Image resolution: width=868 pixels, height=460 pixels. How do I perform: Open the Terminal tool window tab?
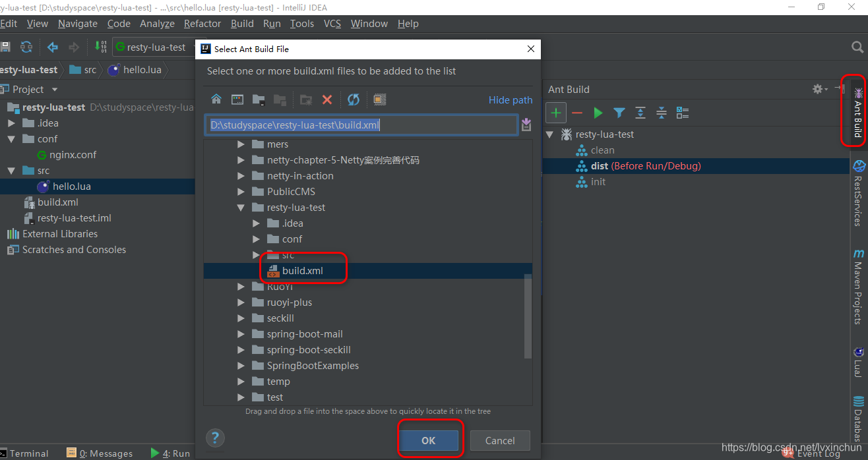(x=24, y=453)
